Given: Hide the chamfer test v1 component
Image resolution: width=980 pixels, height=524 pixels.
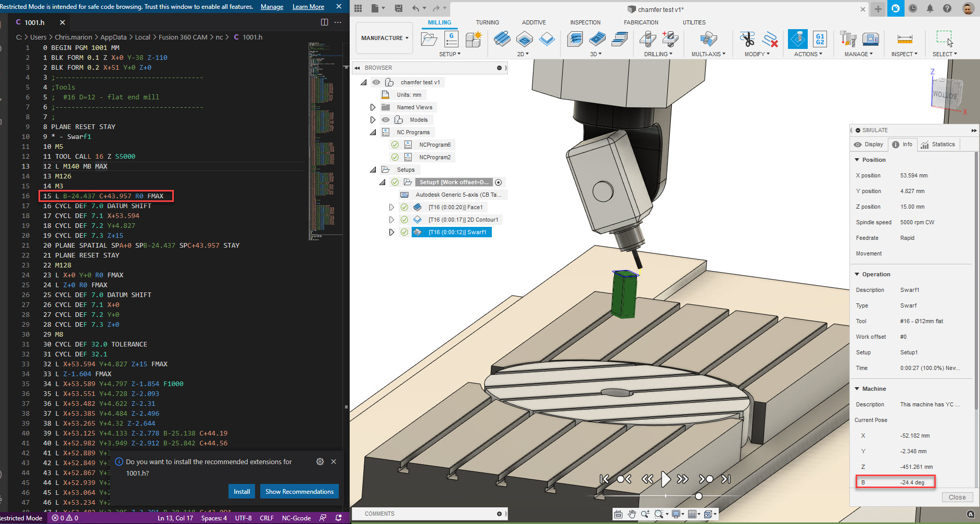Looking at the screenshot, I should click(376, 82).
